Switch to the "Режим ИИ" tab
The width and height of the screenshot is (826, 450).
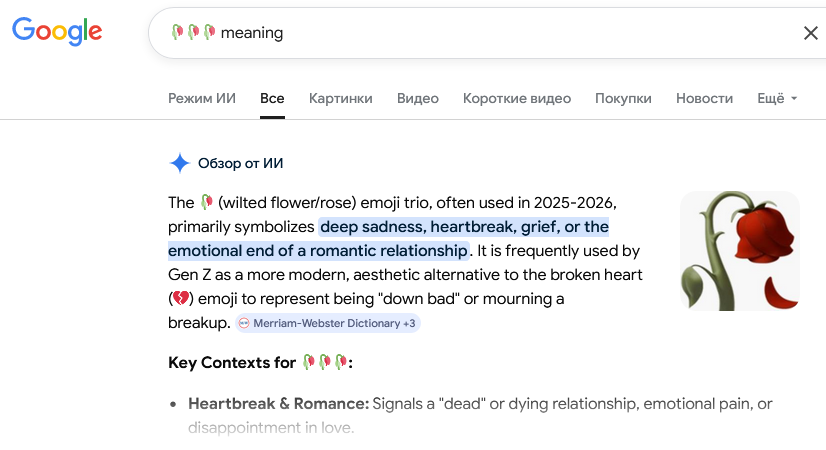point(202,98)
